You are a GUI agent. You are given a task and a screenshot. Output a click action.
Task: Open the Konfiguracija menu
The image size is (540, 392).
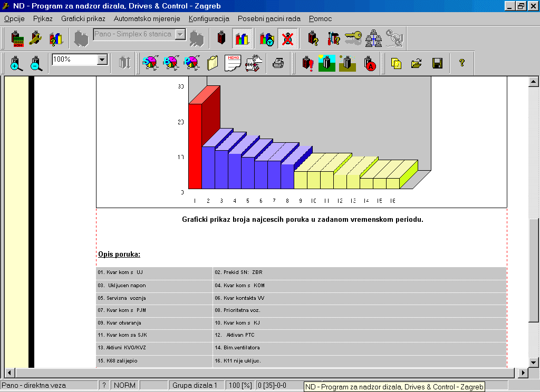point(209,18)
